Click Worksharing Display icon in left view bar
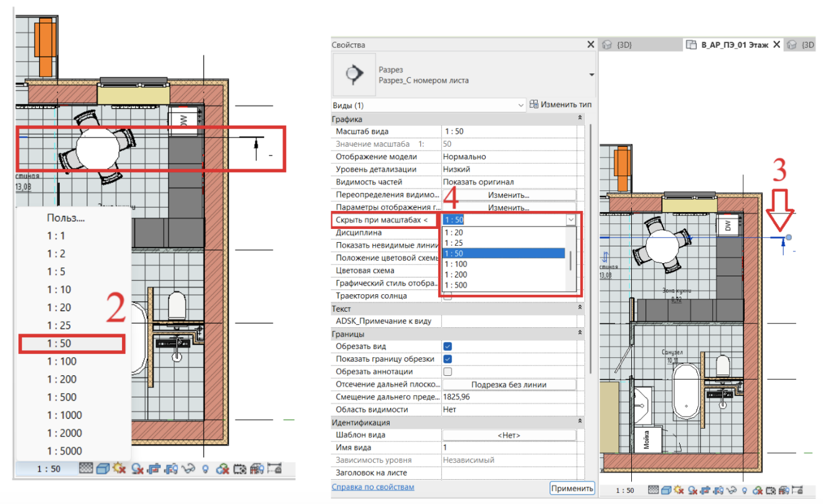Screen dimensions: 823x504 pyautogui.click(x=222, y=469)
